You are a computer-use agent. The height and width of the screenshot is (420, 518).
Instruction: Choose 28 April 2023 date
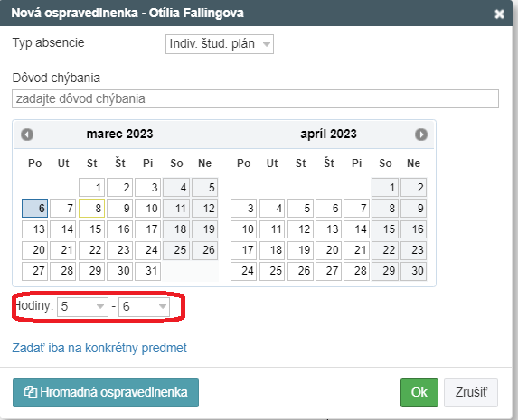coord(356,271)
